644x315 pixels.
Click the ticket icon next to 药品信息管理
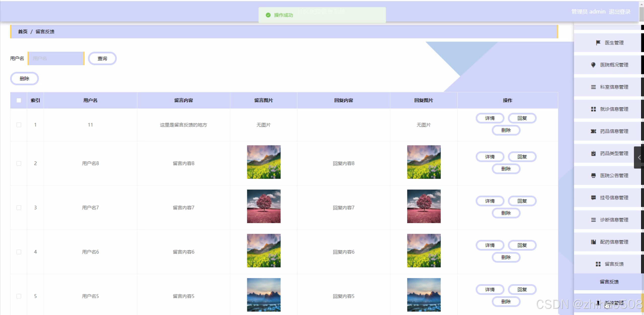pyautogui.click(x=593, y=131)
